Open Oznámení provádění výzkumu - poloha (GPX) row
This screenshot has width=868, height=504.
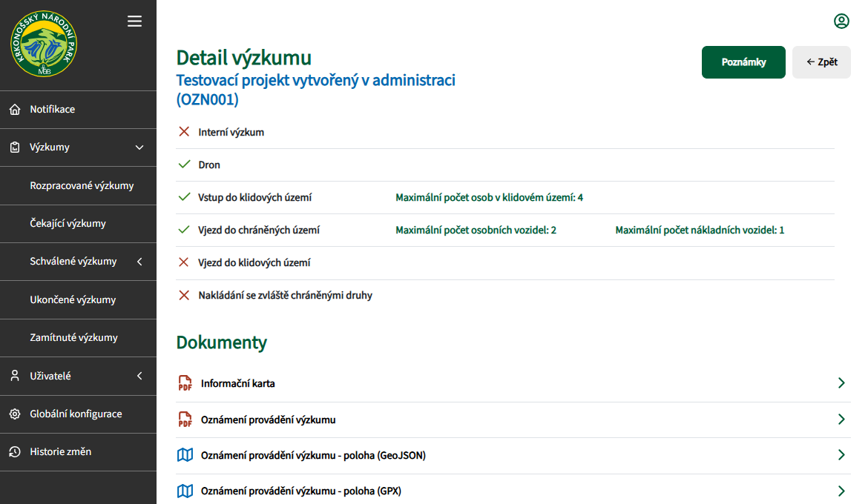coord(512,491)
